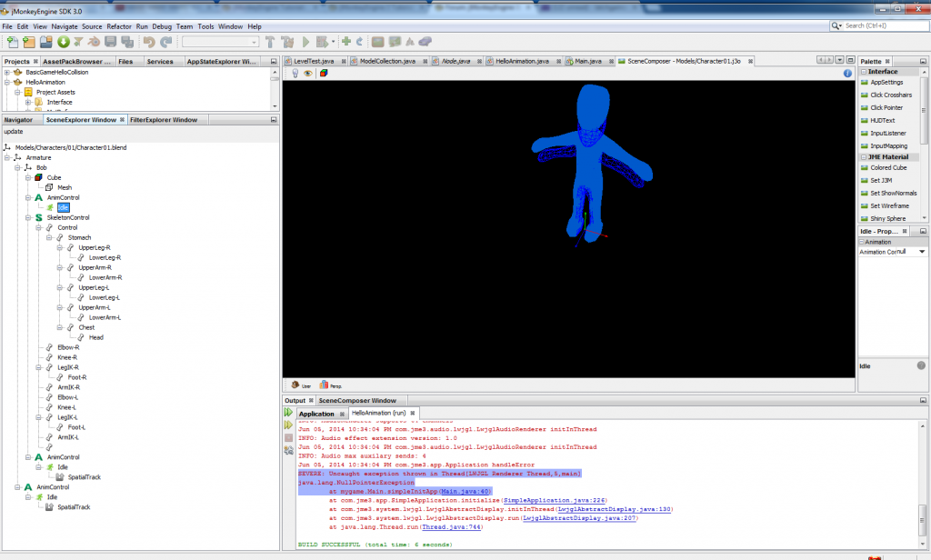Expand the BasicGameHelloCollision project node

(7, 72)
